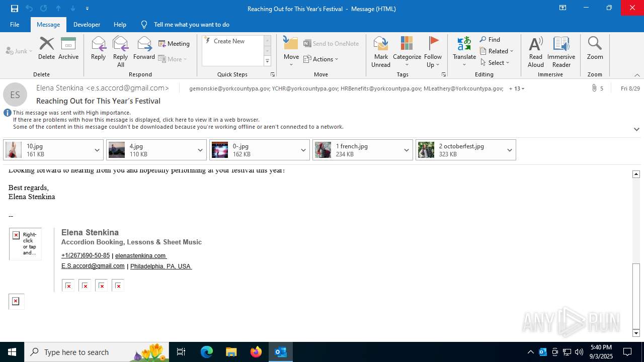
Task: Open Tags dialog launcher
Action: [444, 74]
